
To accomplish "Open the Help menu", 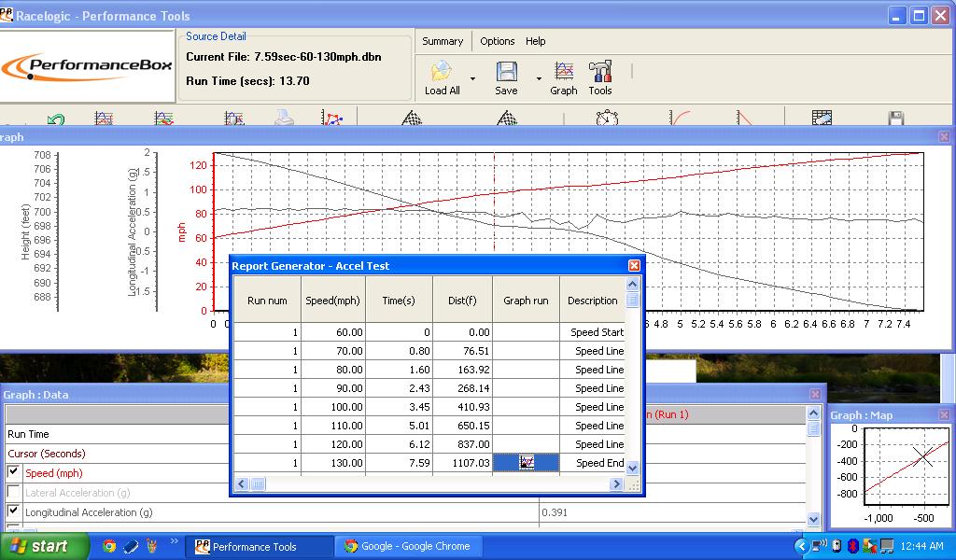I will pyautogui.click(x=535, y=41).
